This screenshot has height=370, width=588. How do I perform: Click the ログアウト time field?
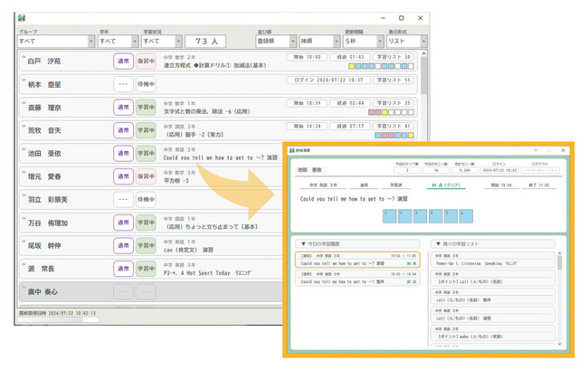pyautogui.click(x=540, y=170)
